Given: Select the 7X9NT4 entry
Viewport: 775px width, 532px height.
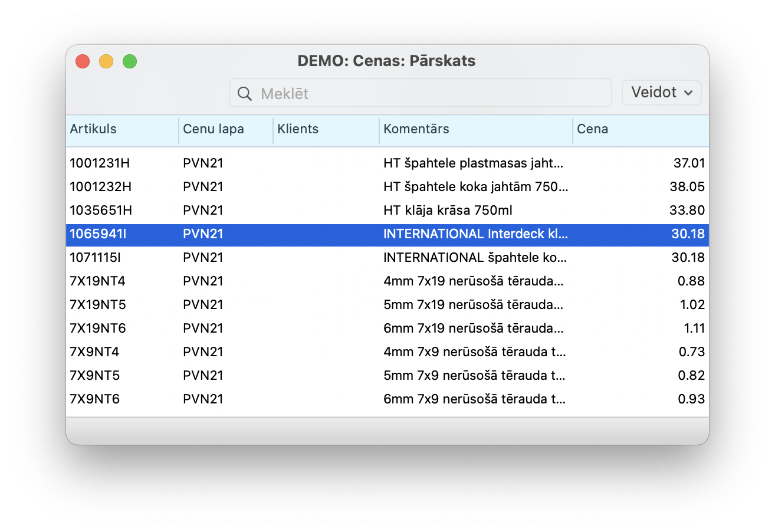Looking at the screenshot, I should [94, 352].
